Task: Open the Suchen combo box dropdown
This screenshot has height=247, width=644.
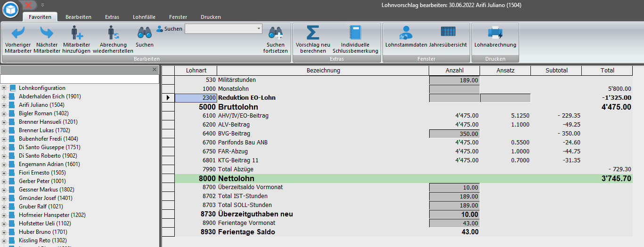Action: pos(259,29)
